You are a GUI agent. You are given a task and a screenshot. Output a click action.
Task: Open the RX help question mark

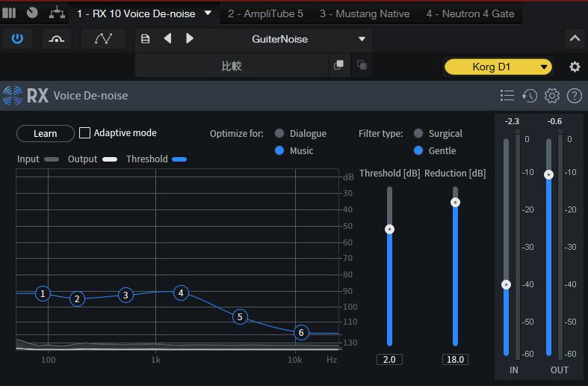(575, 96)
